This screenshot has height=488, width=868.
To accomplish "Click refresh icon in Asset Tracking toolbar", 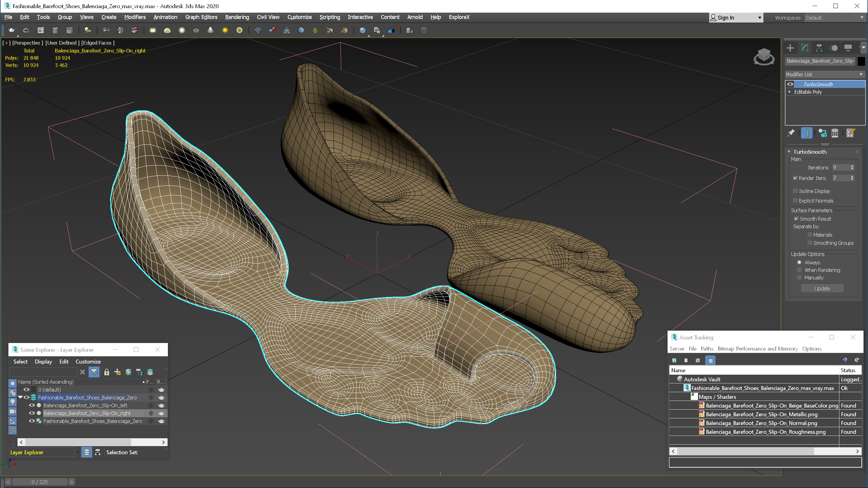I will pyautogui.click(x=674, y=360).
